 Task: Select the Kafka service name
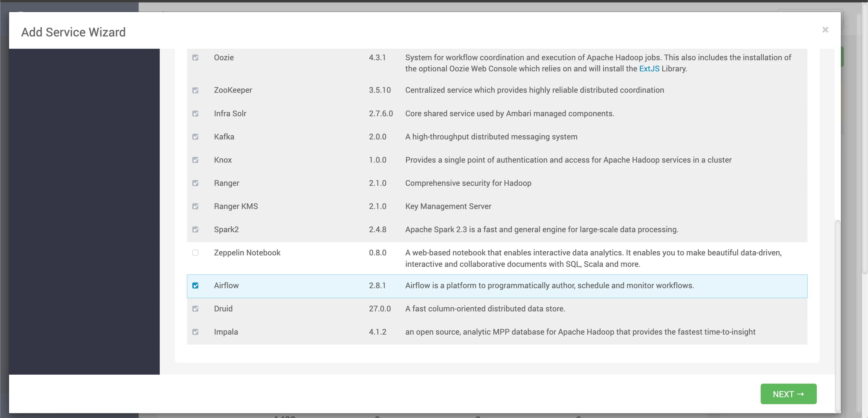tap(224, 137)
